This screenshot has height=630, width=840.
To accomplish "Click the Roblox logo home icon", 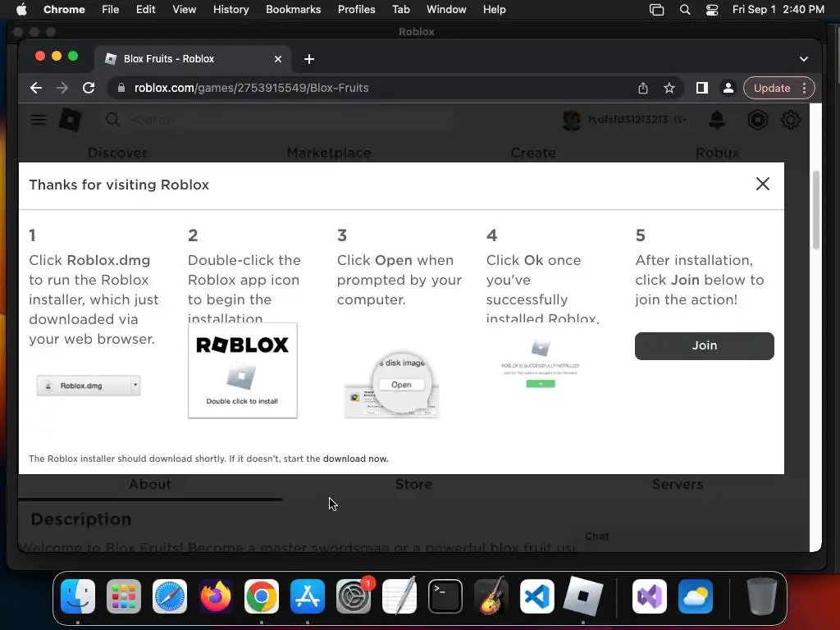I will pos(71,120).
